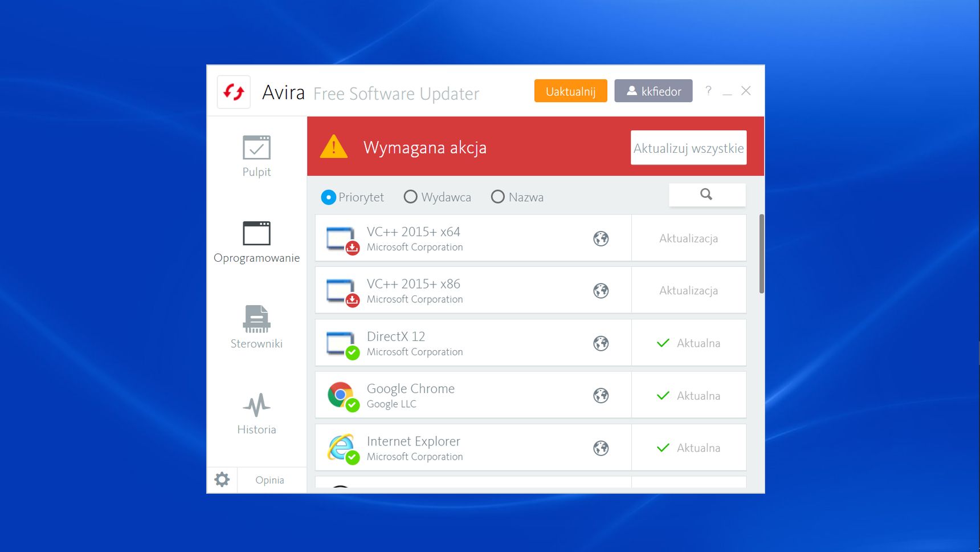Select the Nazwa sorting radio button

tap(497, 197)
